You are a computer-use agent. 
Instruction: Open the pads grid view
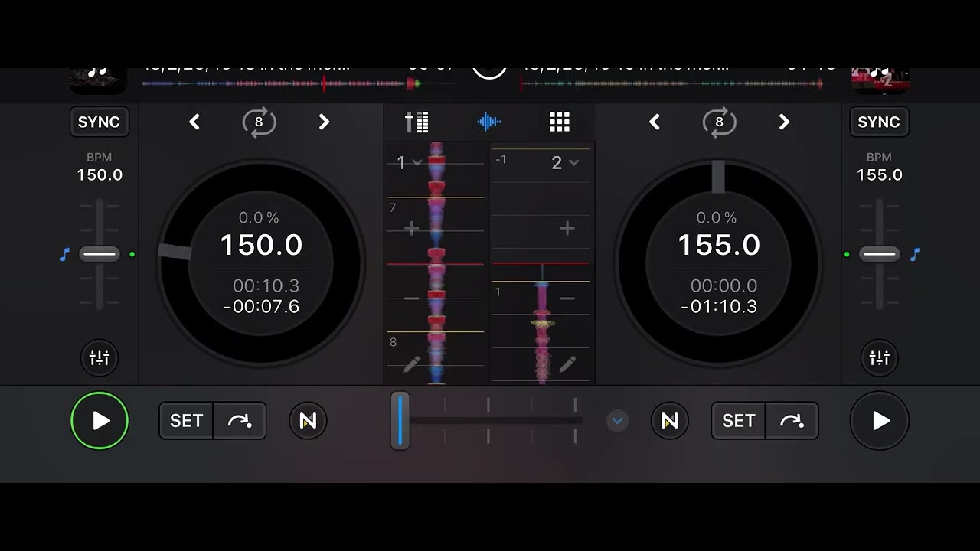(560, 122)
